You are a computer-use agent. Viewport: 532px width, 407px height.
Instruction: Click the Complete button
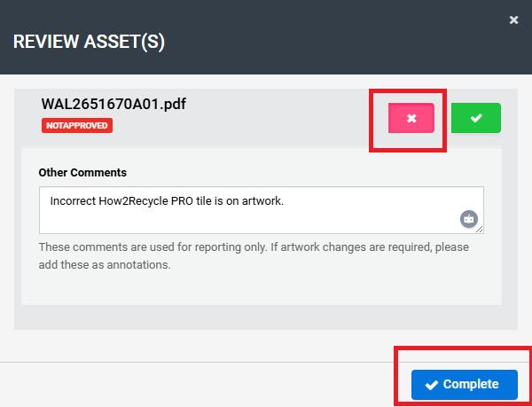tap(464, 385)
